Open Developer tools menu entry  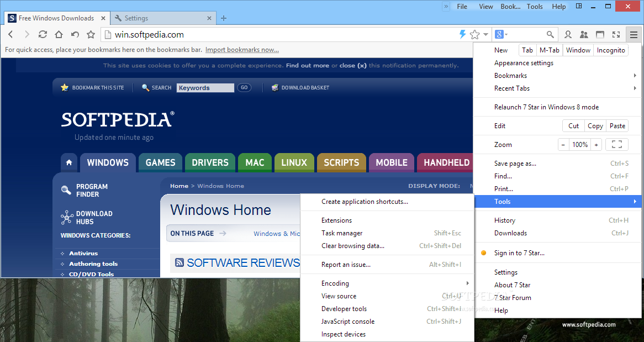(x=387, y=309)
